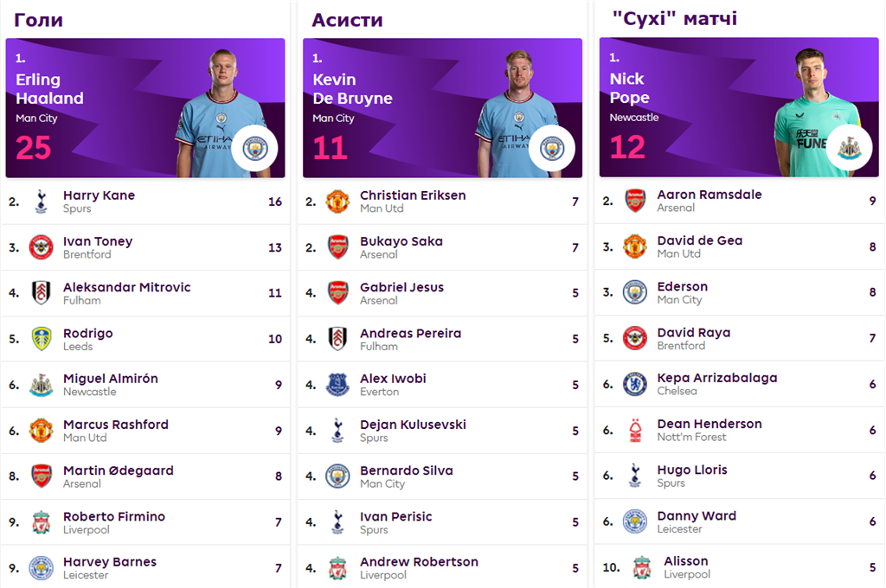Click the Leicester badge next to Danny Ward
886x588 pixels.
[635, 521]
